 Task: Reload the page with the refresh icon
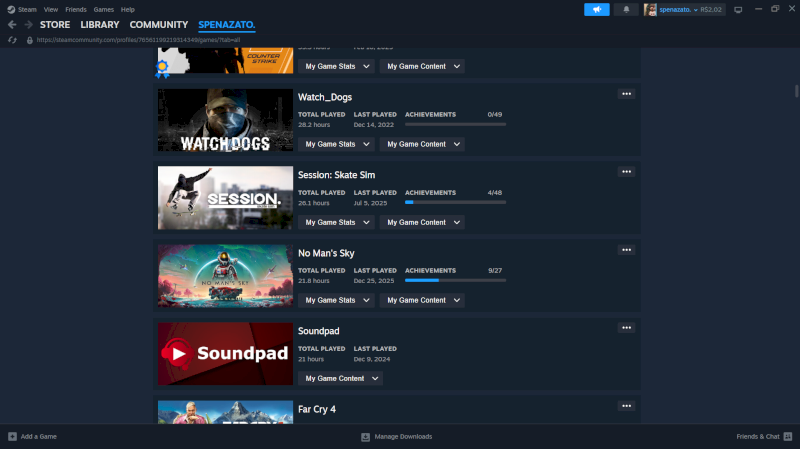tap(13, 40)
